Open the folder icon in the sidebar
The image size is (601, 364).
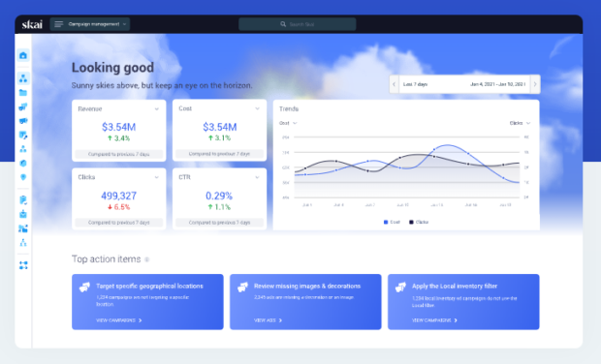pos(23,93)
